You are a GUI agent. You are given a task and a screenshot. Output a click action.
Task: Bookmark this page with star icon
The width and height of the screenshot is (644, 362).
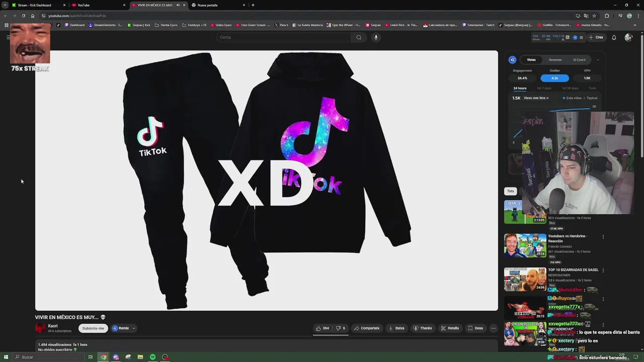594,16
